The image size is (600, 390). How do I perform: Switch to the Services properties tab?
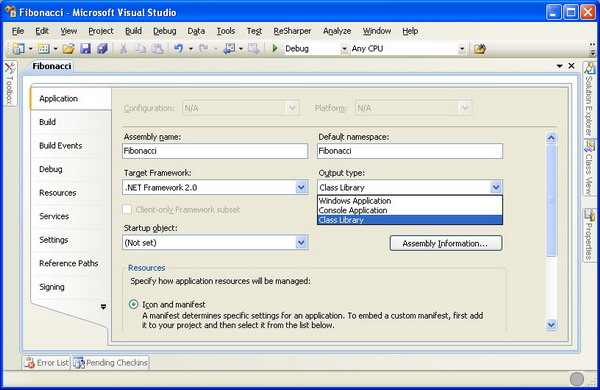pos(71,216)
